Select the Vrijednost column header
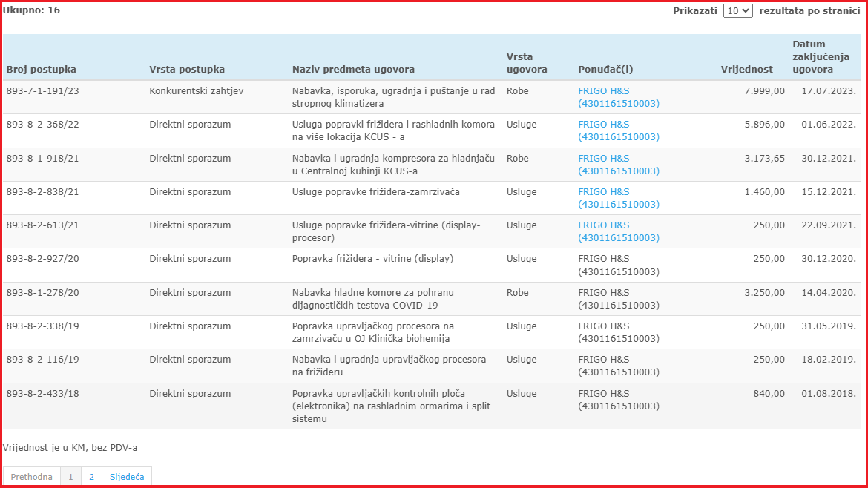Screen dimensions: 868x488 [x=747, y=69]
